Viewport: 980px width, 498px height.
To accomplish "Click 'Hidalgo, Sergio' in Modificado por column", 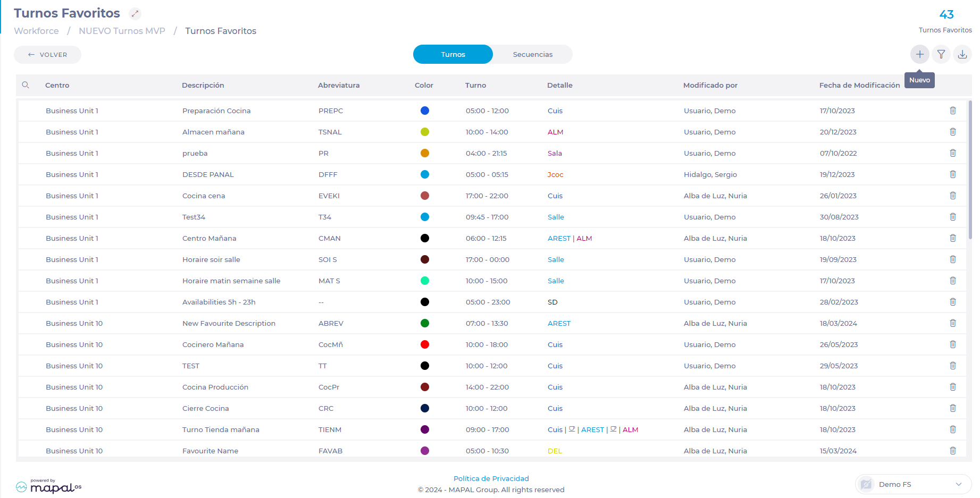I will [710, 174].
